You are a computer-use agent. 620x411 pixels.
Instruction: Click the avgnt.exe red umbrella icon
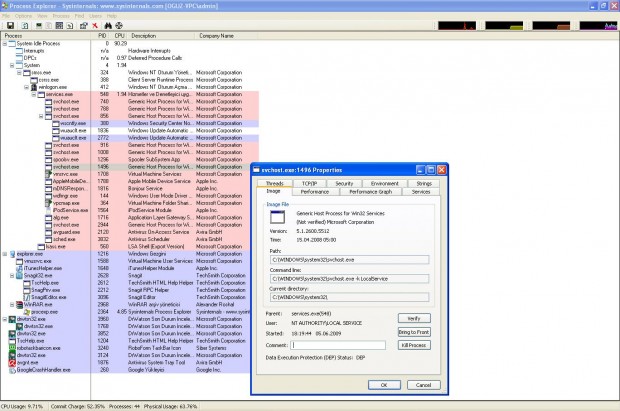click(12, 362)
